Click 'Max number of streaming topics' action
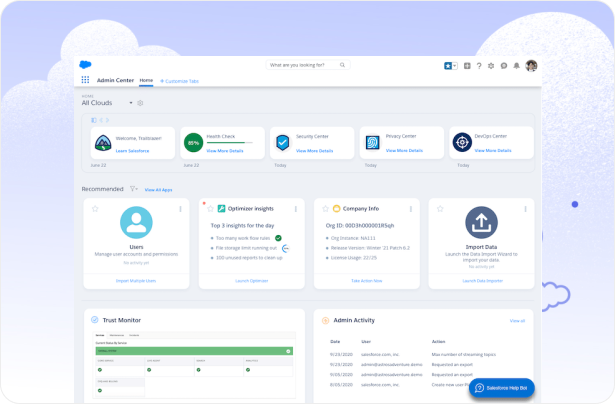This screenshot has height=404, width=615. tap(464, 355)
